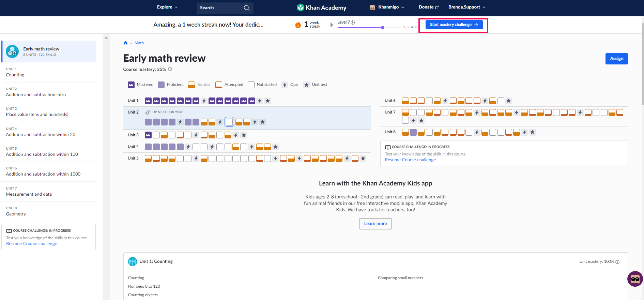Click the Khanmigo robot icon
Screen dimensions: 644x300
click(x=372, y=7)
